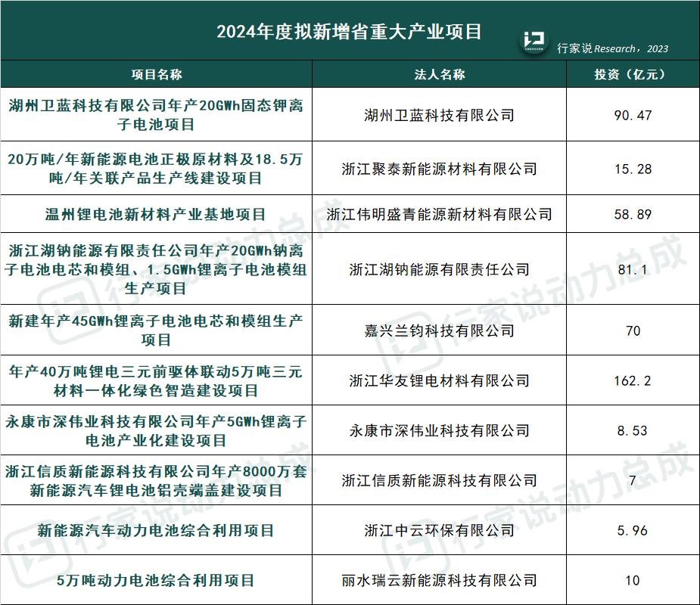Select the 丽水瑞云新能源科技有限公司 cell
Image resolution: width=700 pixels, height=605 pixels.
[x=439, y=580]
